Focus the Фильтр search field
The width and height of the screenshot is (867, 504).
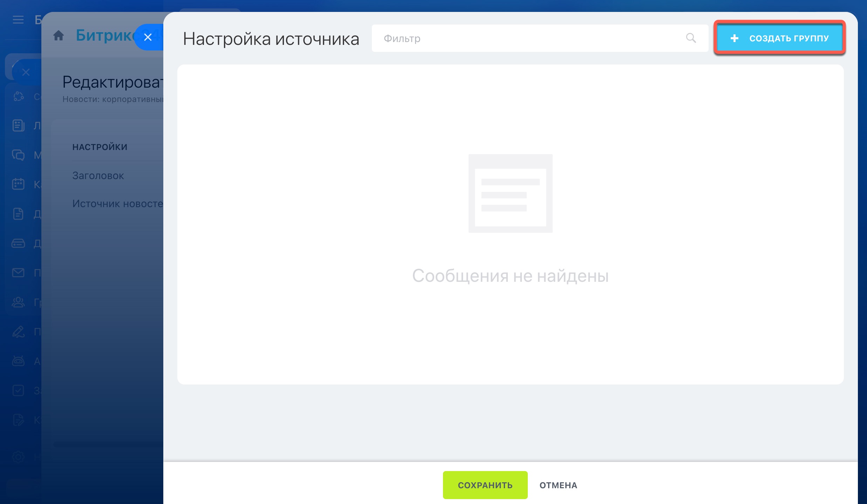click(540, 38)
